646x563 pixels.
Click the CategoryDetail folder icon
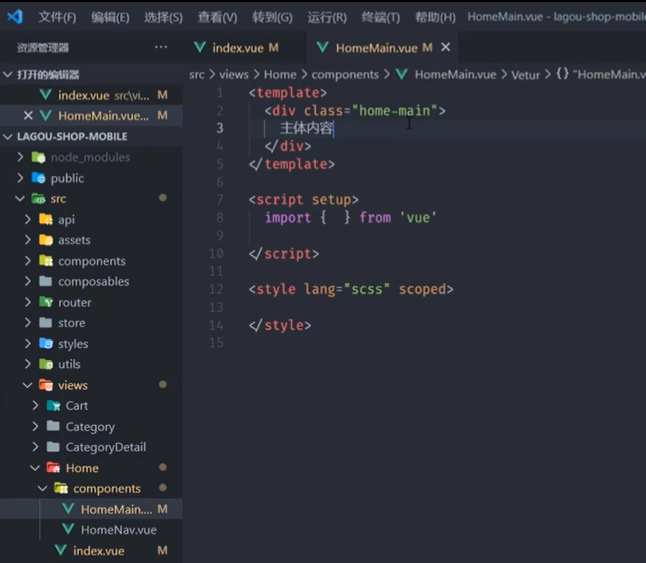pos(53,446)
